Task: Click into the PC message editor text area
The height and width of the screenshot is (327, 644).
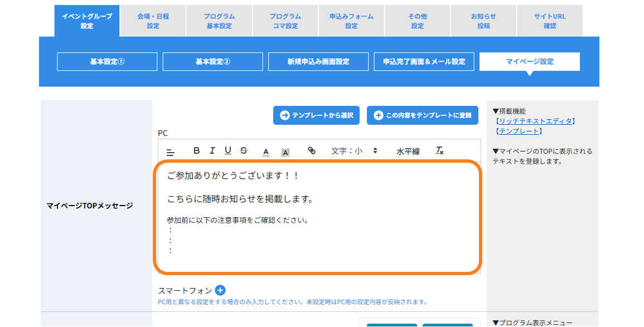Action: [319, 217]
